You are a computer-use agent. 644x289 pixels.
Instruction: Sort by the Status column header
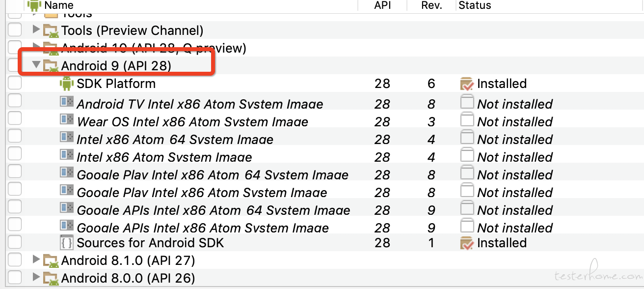coord(475,5)
